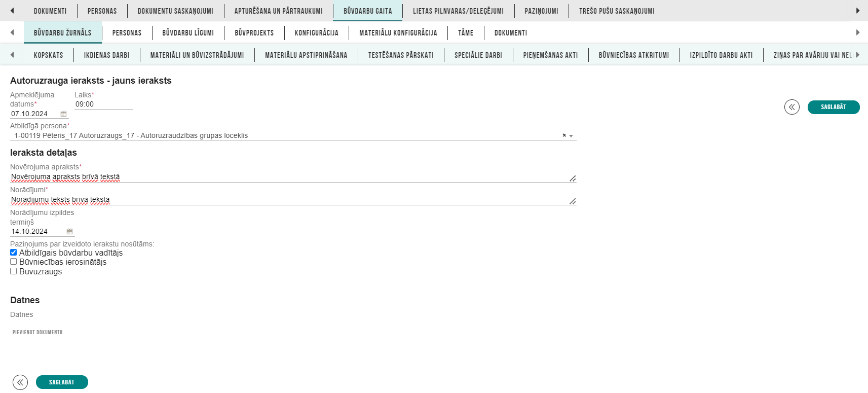Open Materiālu apstiprināšana tab
The height and width of the screenshot is (393, 868).
coord(306,55)
